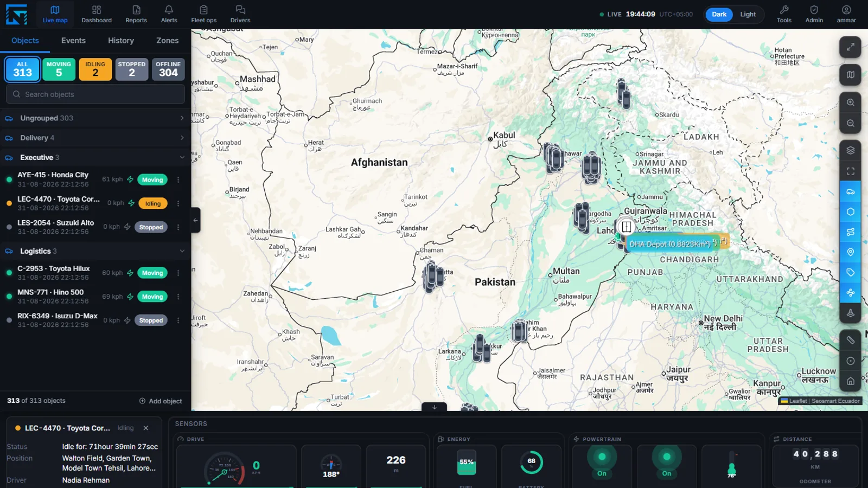Toggle the hexagon zones layer
The width and height of the screenshot is (868, 488).
[850, 212]
